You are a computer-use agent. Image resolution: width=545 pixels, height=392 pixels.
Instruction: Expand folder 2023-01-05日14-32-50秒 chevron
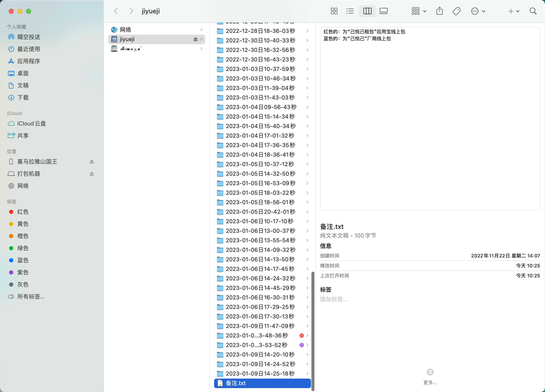click(307, 174)
